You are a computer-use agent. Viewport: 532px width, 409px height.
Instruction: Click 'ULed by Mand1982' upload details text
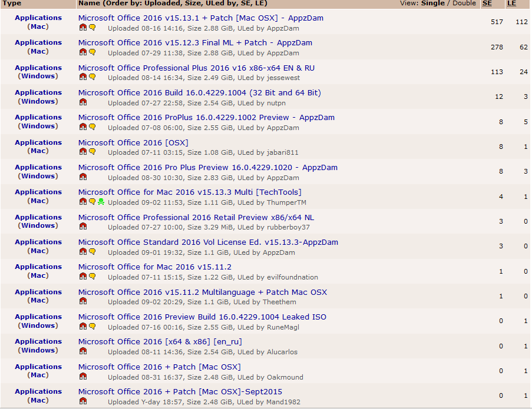(269, 402)
